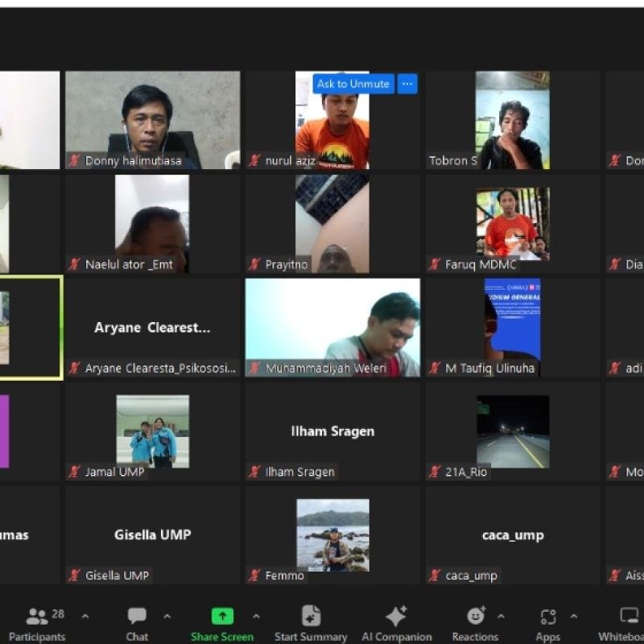Open AI Companion

click(x=396, y=617)
